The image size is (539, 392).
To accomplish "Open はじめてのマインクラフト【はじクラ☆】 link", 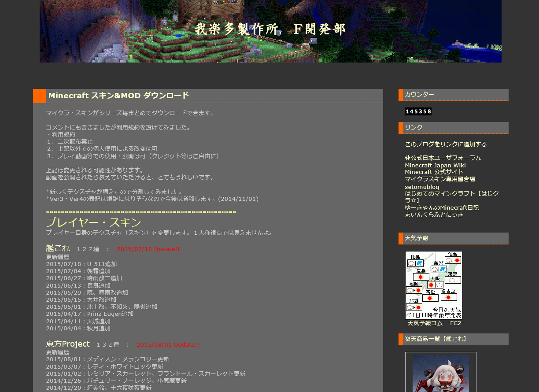I will click(x=452, y=197).
